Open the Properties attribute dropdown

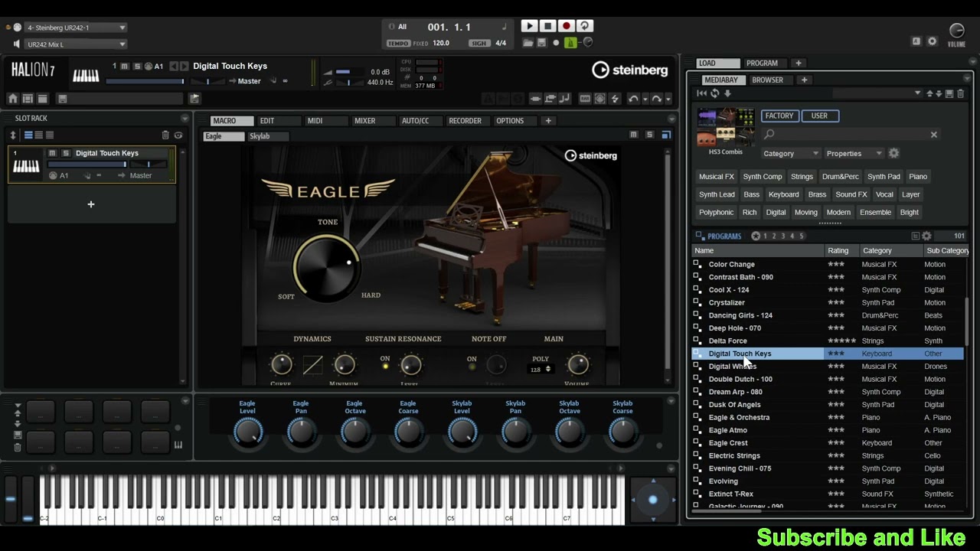[x=854, y=154]
